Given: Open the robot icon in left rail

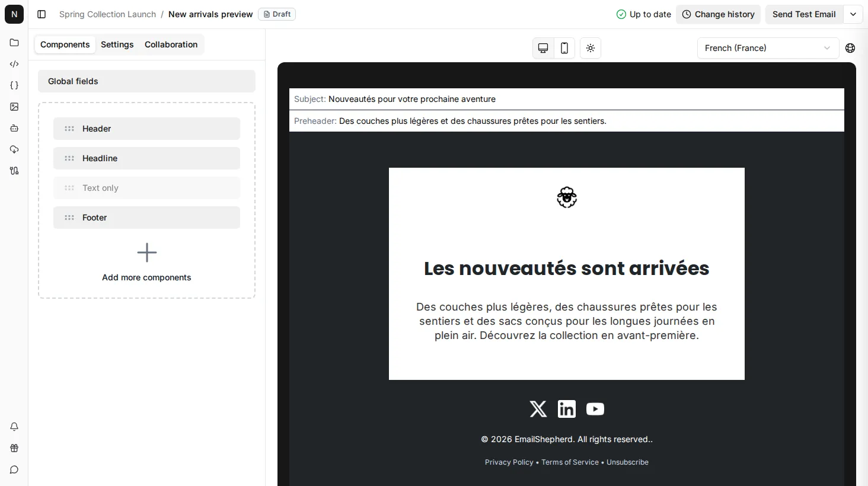Looking at the screenshot, I should click(x=14, y=128).
